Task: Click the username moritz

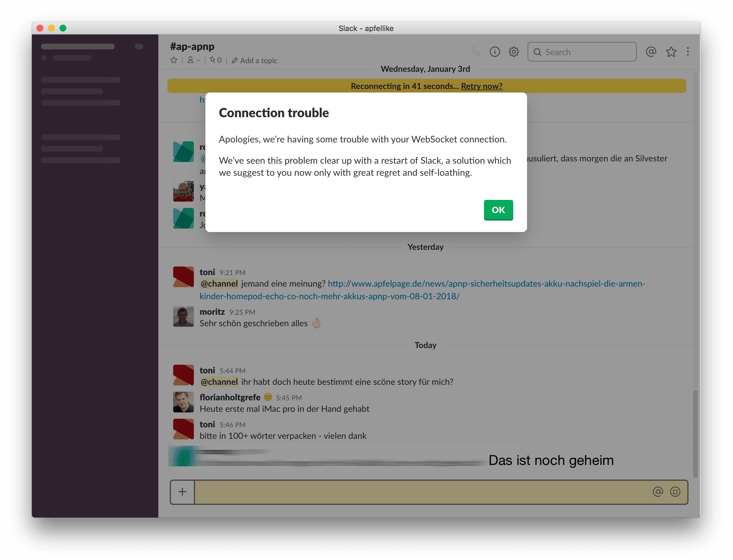Action: tap(212, 312)
